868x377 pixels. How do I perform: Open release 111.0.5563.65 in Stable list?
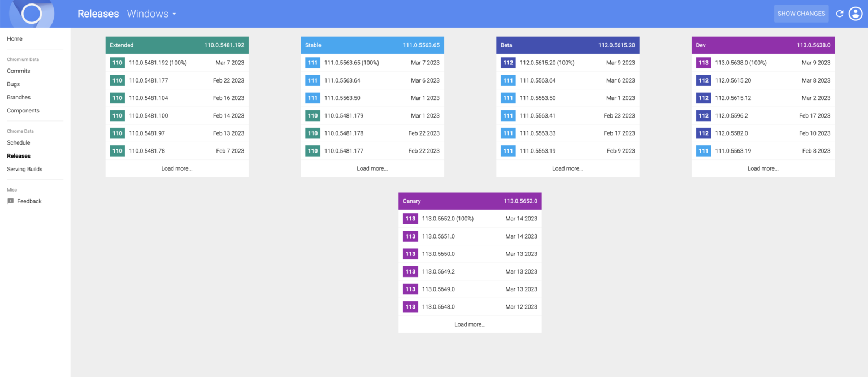coord(351,63)
